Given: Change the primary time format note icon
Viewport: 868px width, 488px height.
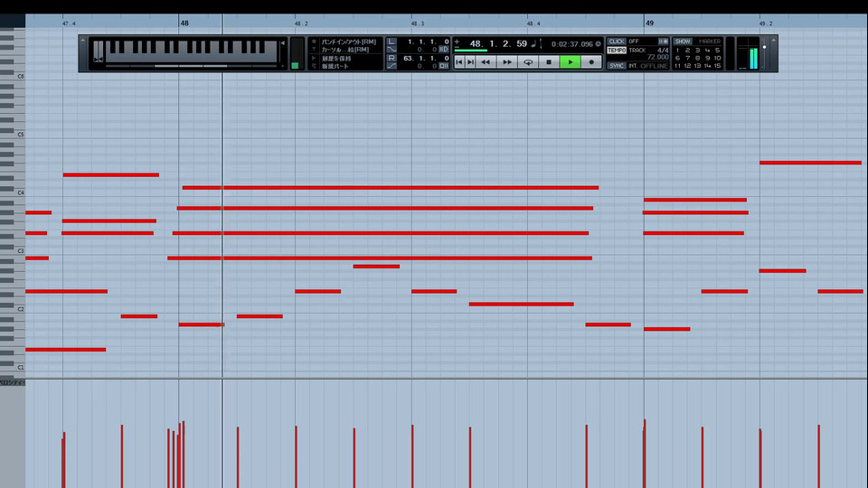Looking at the screenshot, I should tap(533, 43).
